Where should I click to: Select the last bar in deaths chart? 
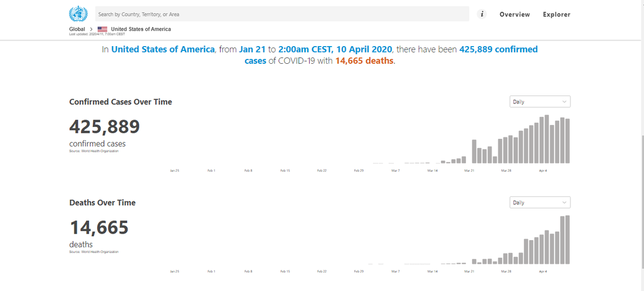point(568,240)
